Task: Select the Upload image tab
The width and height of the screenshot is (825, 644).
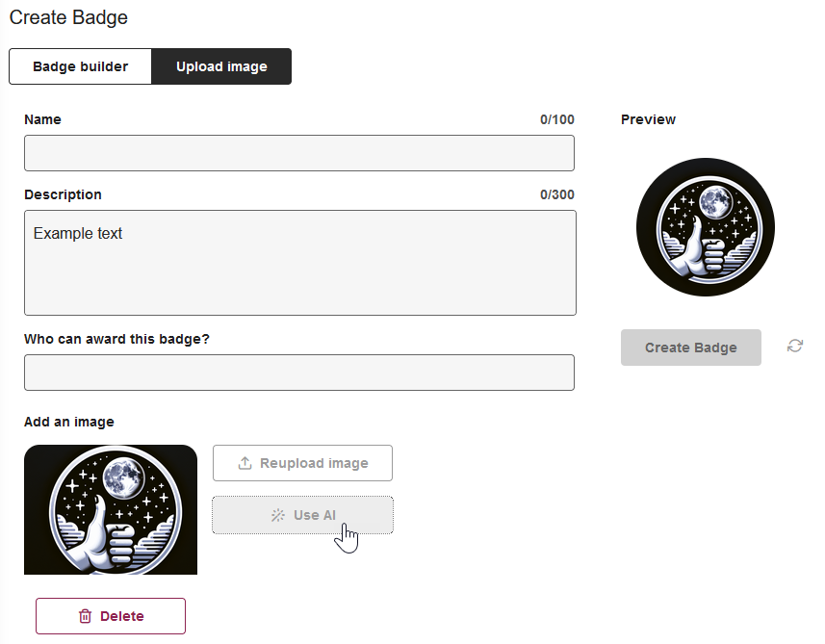Action: pos(220,66)
